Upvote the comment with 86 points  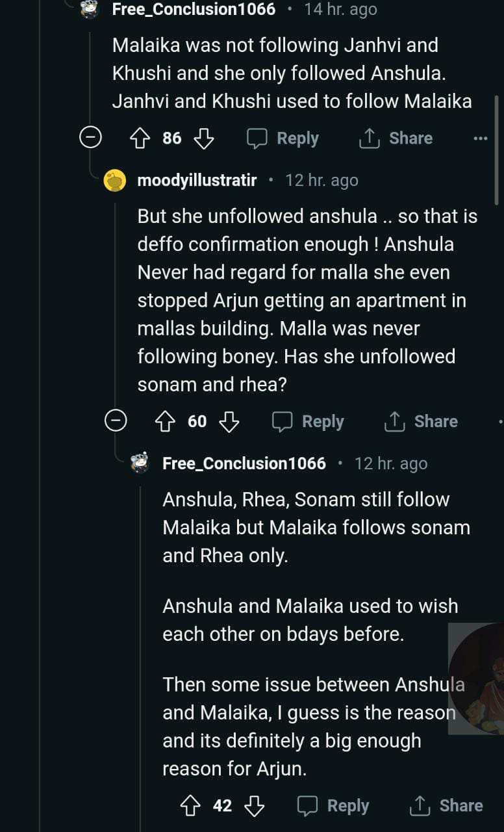pos(140,138)
